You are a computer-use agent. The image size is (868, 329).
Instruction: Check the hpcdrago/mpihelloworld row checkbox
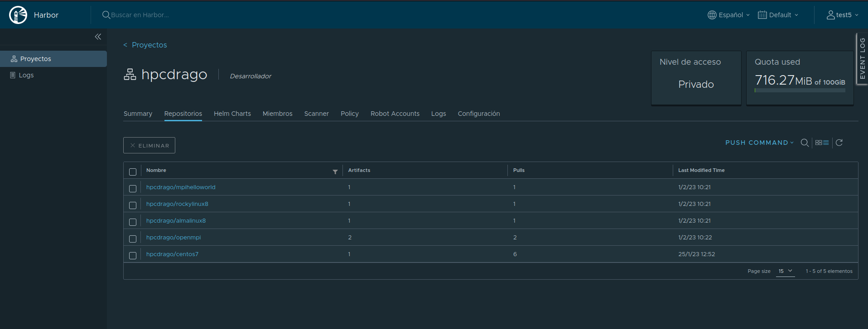[133, 189]
